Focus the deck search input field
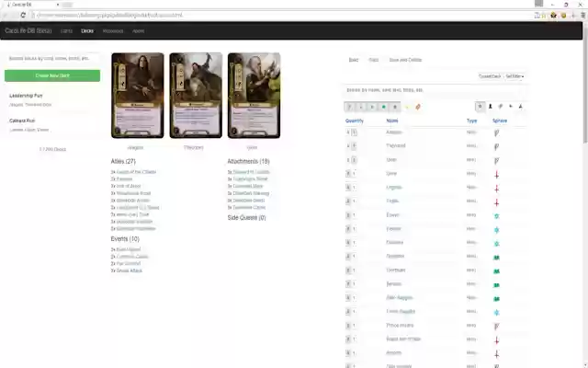 [x=52, y=59]
